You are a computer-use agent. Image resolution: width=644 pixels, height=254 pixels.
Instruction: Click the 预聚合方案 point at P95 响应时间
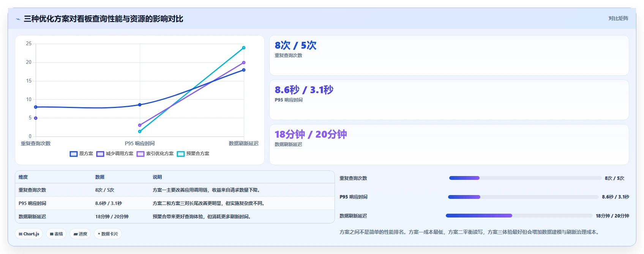(140, 132)
